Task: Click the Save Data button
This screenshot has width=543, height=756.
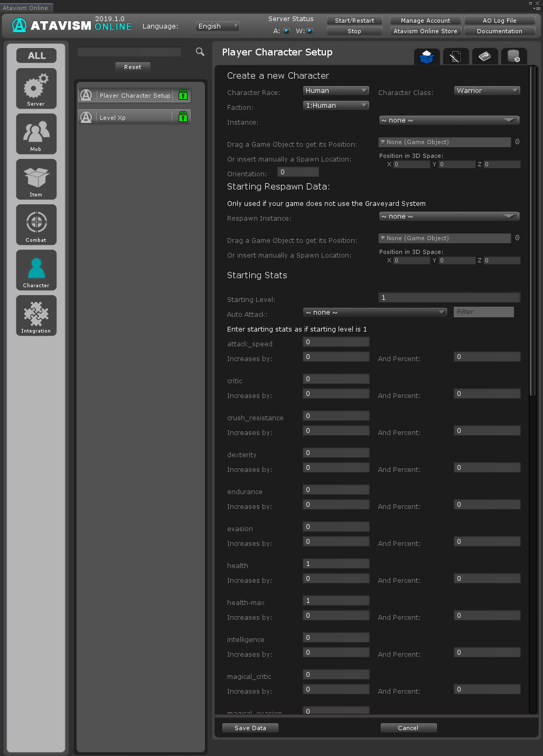Action: pyautogui.click(x=250, y=728)
